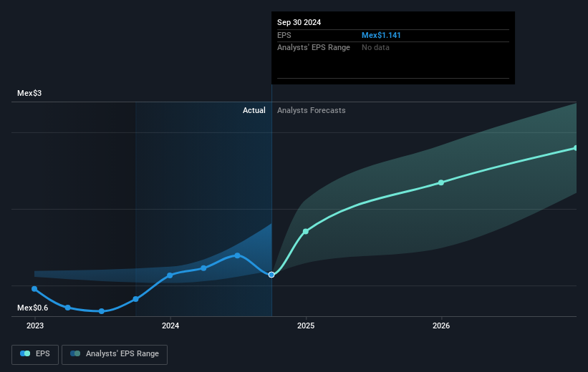588x372 pixels.
Task: Select the EPS point after 2024 tick
Action: [203, 268]
